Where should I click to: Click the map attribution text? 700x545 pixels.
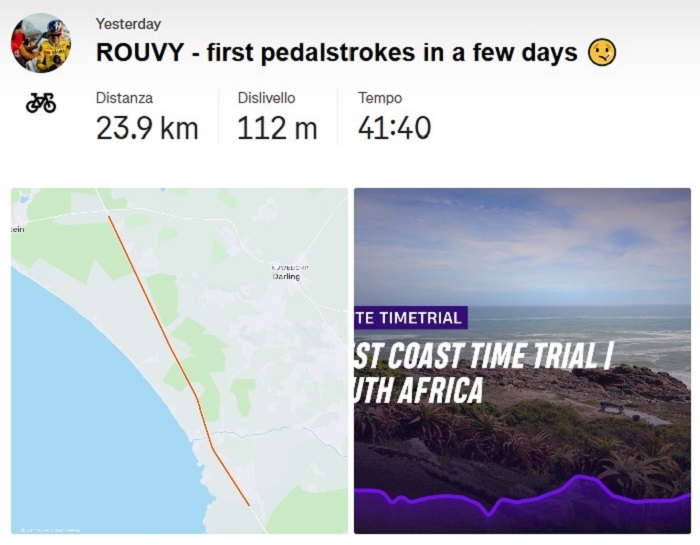(x=52, y=529)
